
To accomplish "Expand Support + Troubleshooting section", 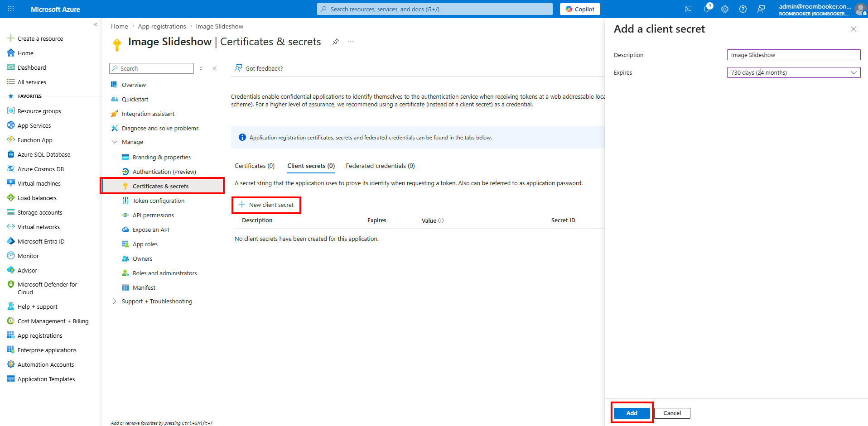I will click(115, 301).
